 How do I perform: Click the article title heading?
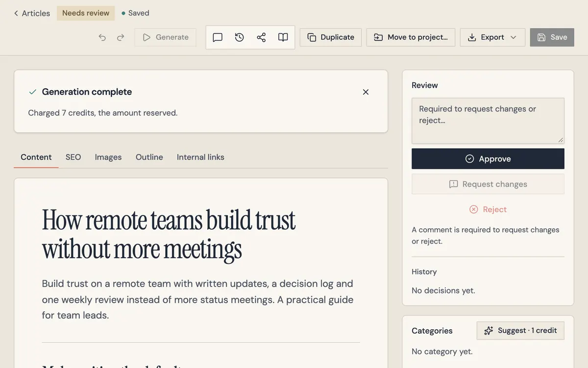coord(169,235)
